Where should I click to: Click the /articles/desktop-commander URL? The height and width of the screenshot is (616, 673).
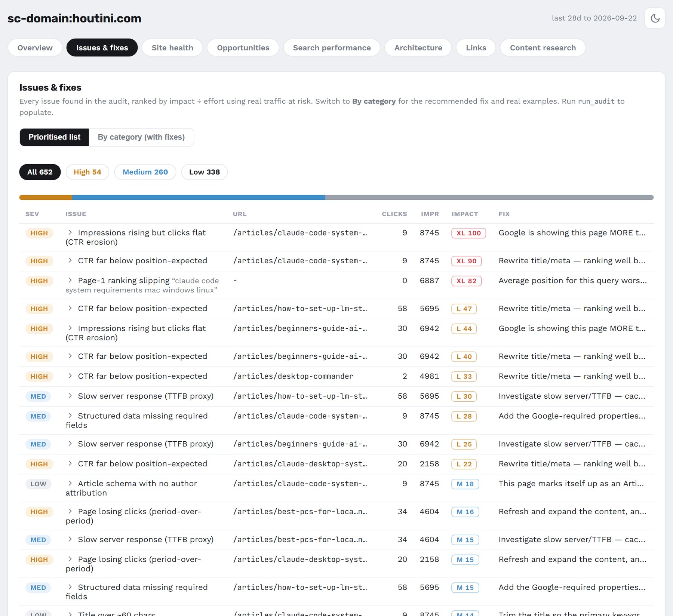point(293,376)
